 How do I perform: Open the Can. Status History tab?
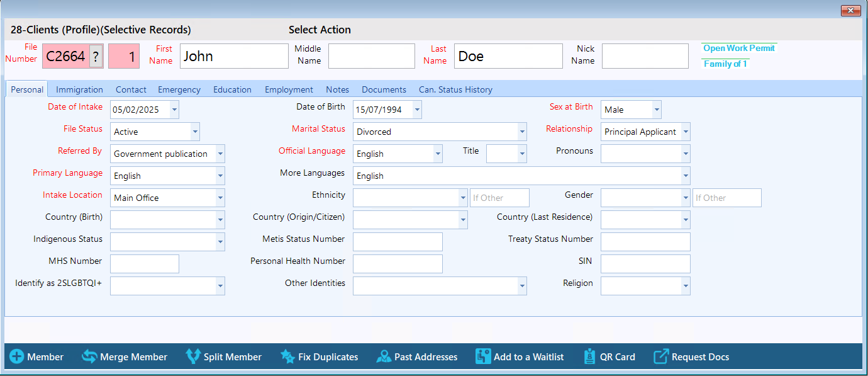coord(455,89)
